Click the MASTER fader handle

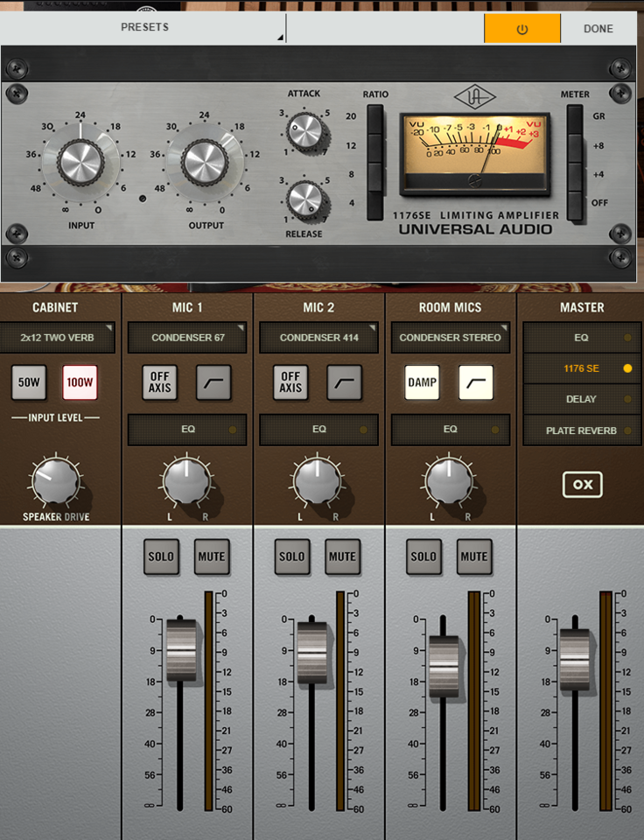point(574,659)
